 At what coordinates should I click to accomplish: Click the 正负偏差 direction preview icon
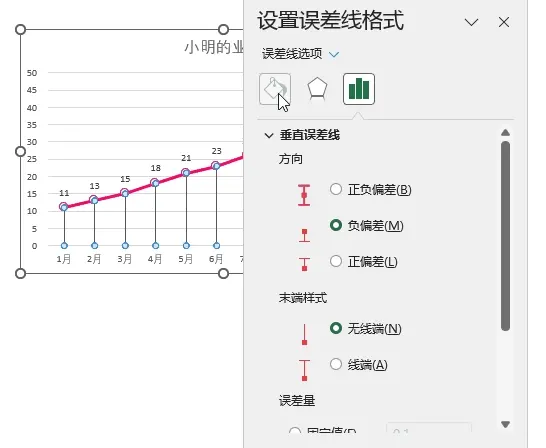coord(304,195)
